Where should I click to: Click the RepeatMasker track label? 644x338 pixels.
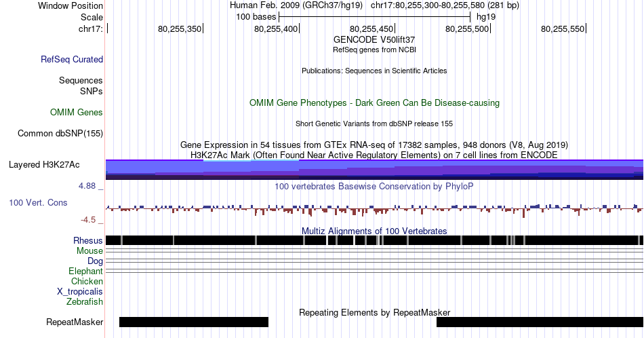coord(75,322)
